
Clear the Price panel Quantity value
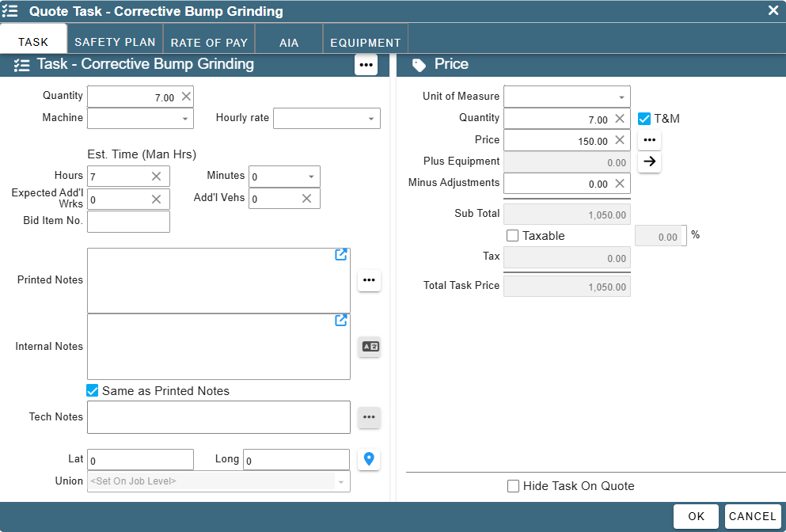620,118
